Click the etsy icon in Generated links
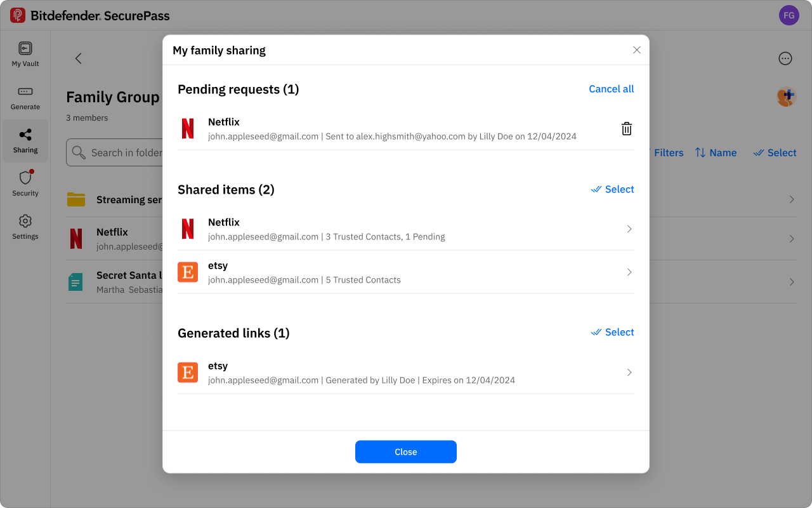Screen dimensions: 812x508 (x=188, y=373)
